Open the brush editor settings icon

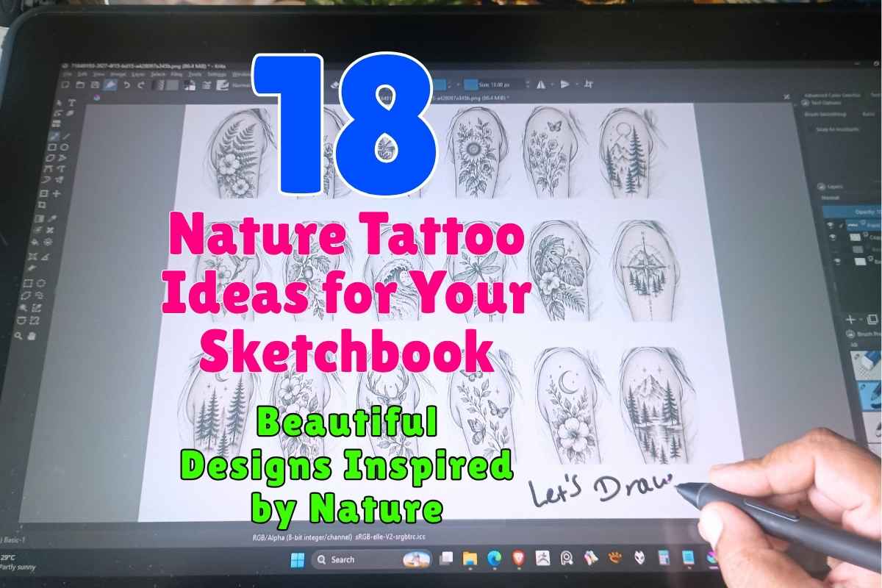[x=207, y=85]
